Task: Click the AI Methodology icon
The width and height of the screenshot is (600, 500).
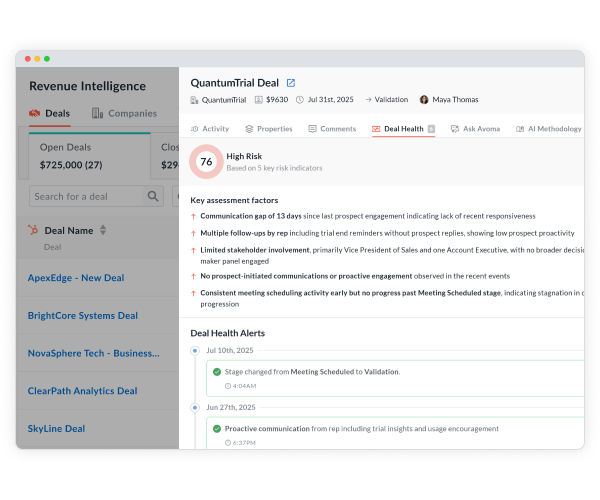Action: (x=520, y=129)
